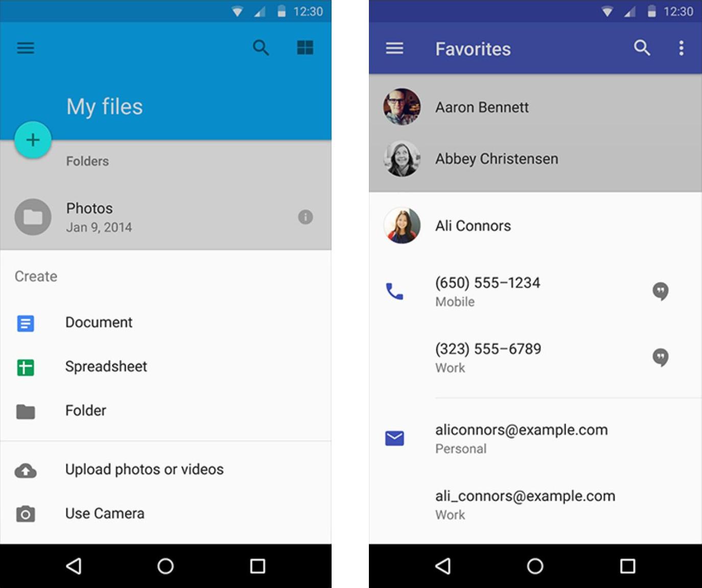Open the three-dot overflow menu in Favorites
The height and width of the screenshot is (588, 702).
[x=681, y=48]
